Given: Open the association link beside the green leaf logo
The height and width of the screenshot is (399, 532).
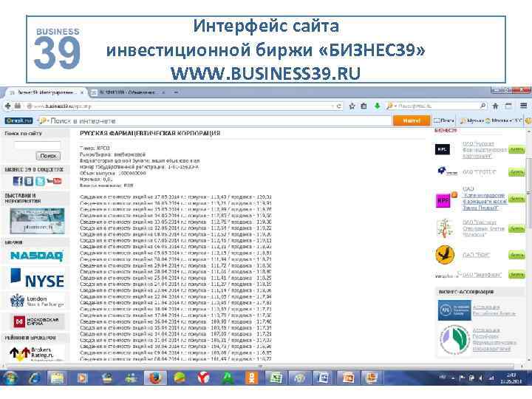Looking at the screenshot, I should pos(494,340).
